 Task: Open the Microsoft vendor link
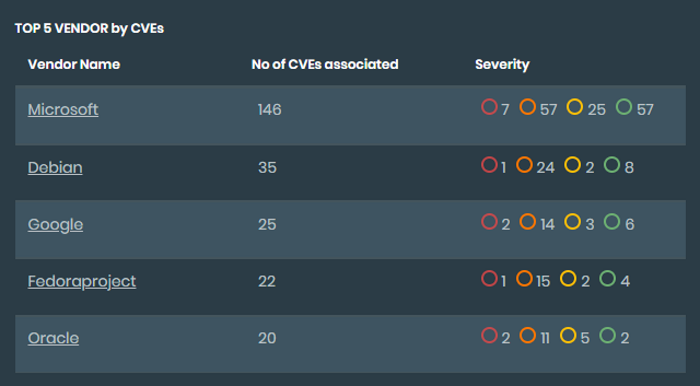pyautogui.click(x=63, y=109)
